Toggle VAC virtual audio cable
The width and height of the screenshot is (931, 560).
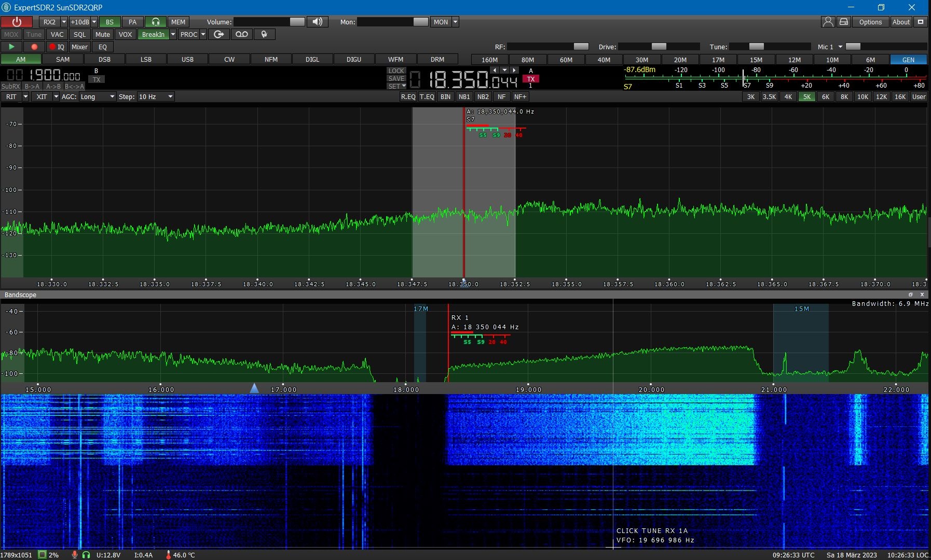pyautogui.click(x=57, y=34)
